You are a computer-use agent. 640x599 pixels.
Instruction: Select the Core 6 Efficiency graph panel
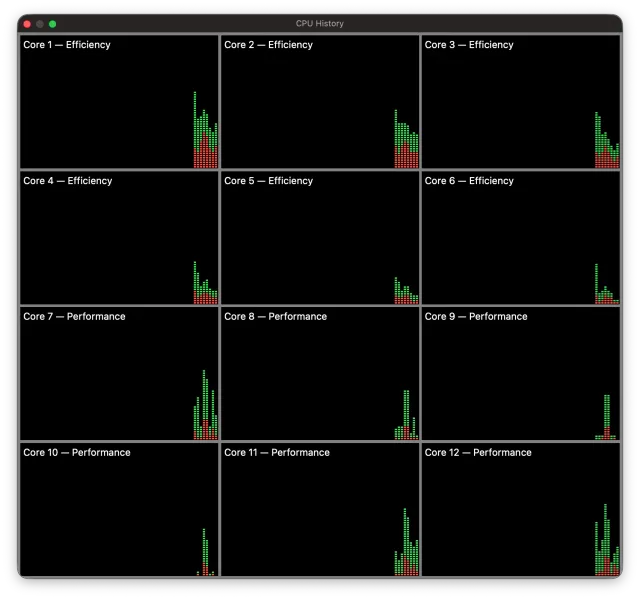[520, 238]
